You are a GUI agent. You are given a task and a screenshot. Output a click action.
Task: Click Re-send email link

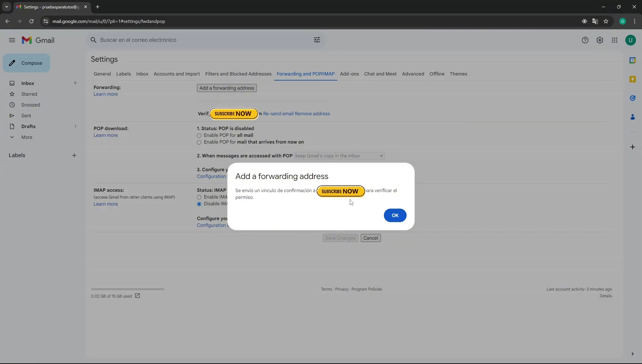click(278, 114)
